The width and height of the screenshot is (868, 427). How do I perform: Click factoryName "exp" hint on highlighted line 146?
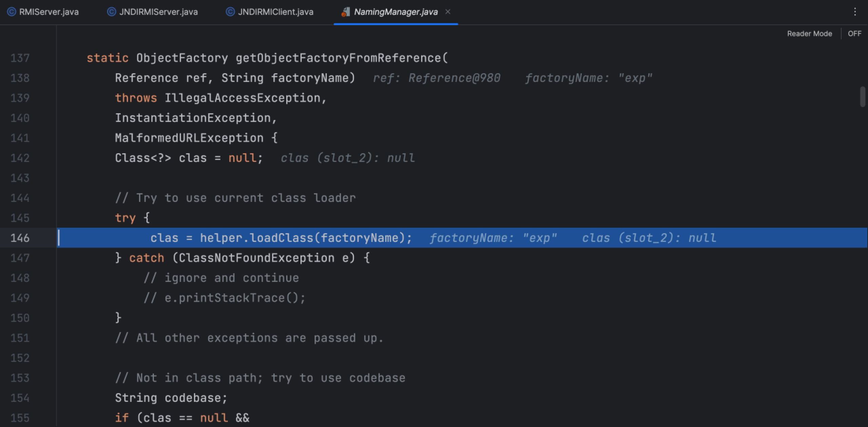pyautogui.click(x=493, y=238)
